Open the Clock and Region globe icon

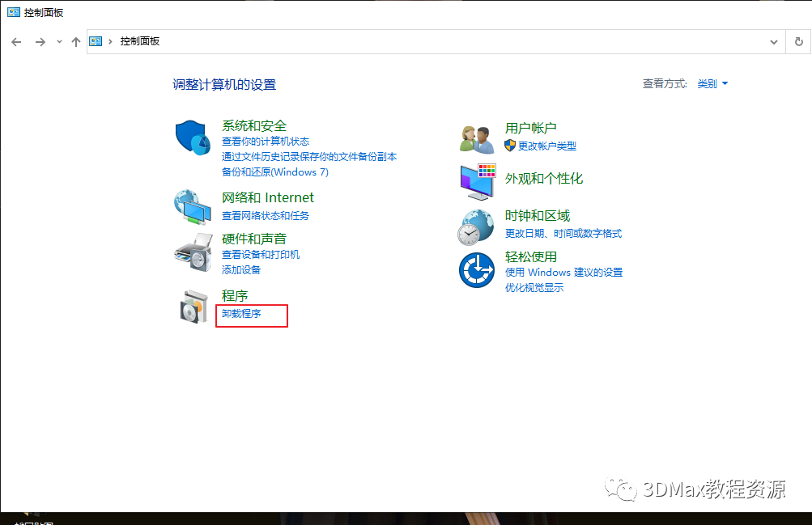point(476,227)
